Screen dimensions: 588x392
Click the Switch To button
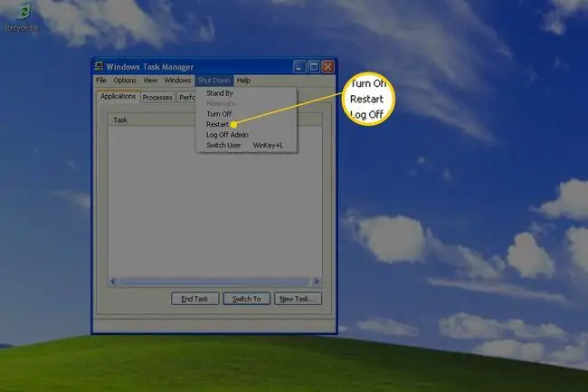tap(246, 299)
